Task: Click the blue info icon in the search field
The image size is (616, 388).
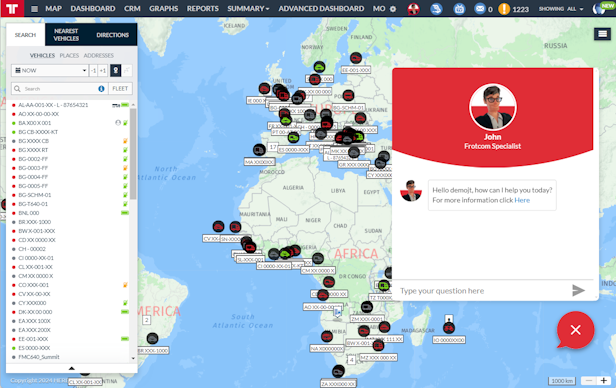Action: point(101,89)
